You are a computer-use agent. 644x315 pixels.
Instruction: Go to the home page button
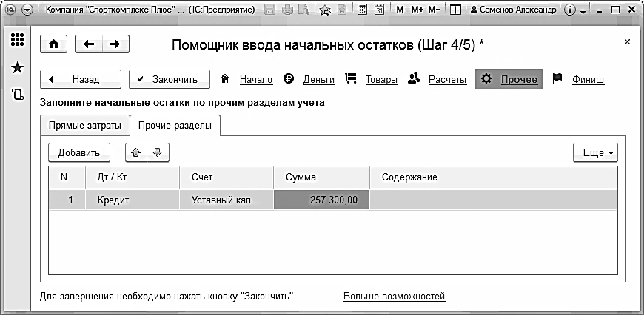[53, 44]
